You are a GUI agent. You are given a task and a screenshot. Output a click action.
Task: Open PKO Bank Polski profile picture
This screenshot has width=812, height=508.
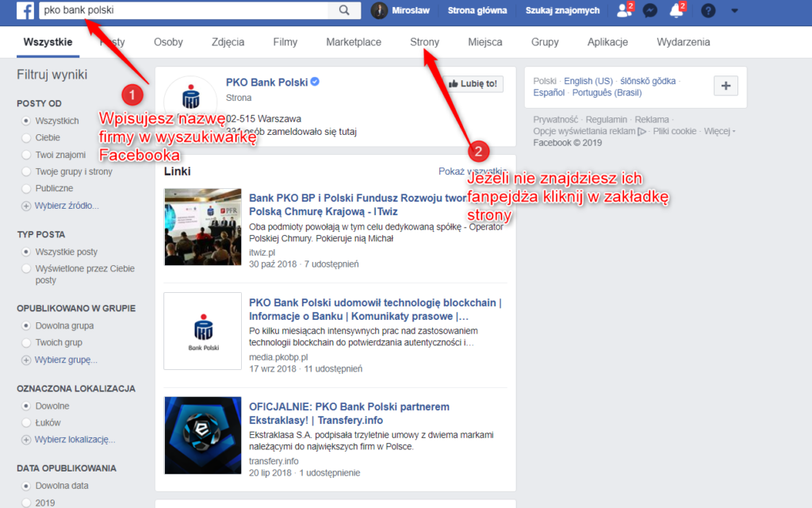(x=190, y=98)
